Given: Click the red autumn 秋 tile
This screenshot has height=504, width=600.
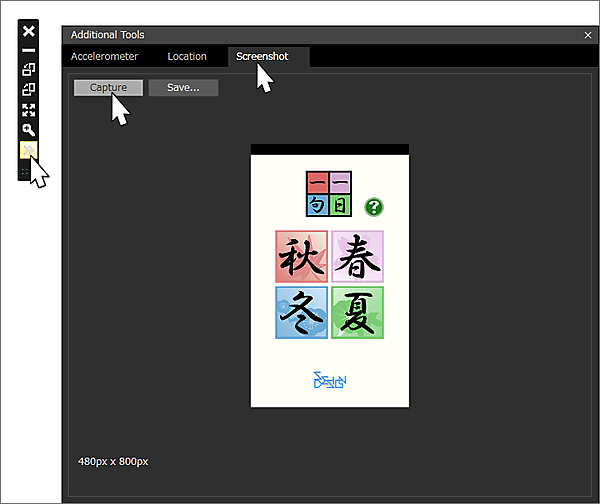Looking at the screenshot, I should 302,256.
